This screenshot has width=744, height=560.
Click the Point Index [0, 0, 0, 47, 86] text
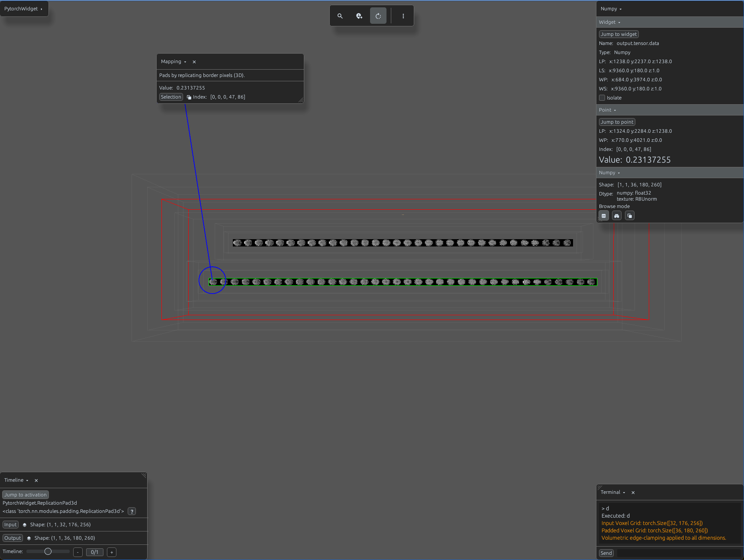point(625,149)
